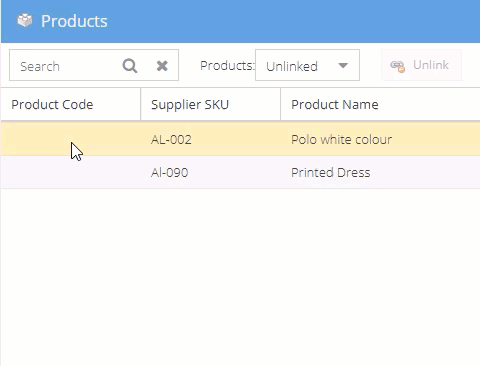The height and width of the screenshot is (366, 480).
Task: Click the Unlink button
Action: tap(421, 65)
